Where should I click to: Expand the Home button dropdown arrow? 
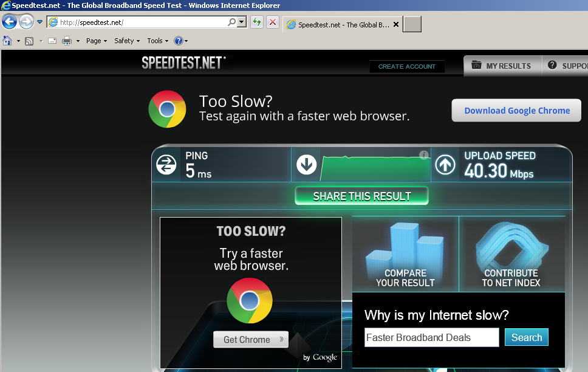click(x=18, y=41)
